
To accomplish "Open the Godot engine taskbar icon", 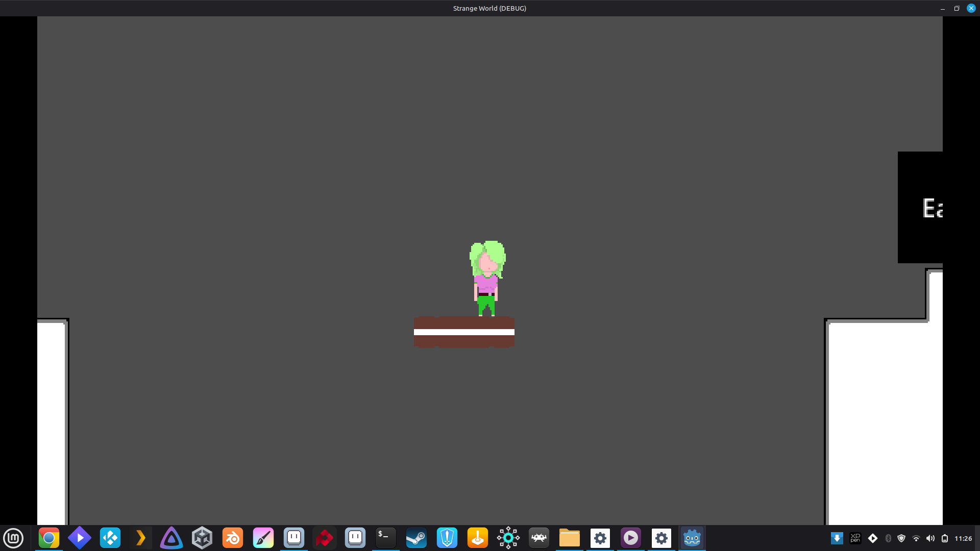I will (692, 538).
